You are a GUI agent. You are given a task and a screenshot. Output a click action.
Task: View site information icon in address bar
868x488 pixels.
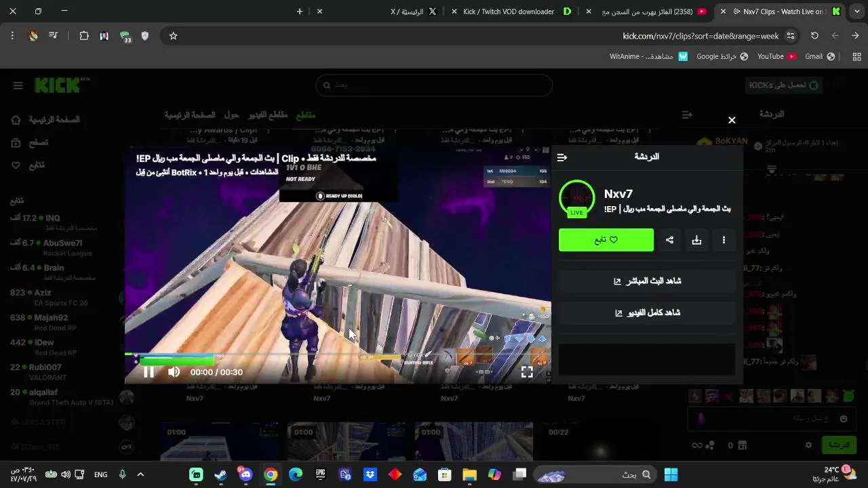pos(790,36)
